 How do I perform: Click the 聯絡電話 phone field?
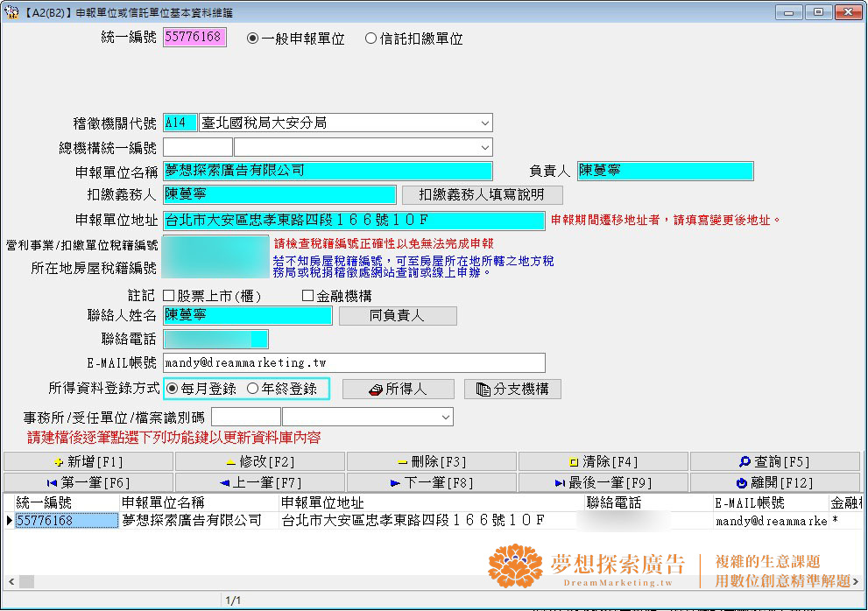pos(215,340)
